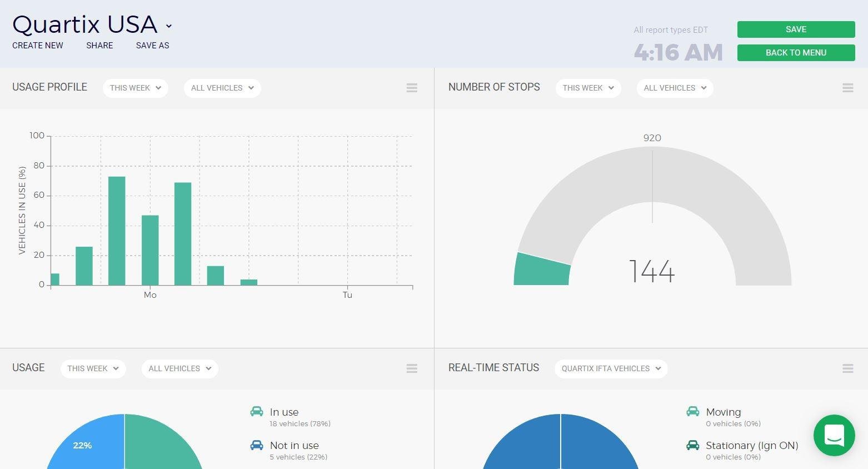
Task: Expand Quartix USA dashboard name dropdown
Action: [169, 26]
